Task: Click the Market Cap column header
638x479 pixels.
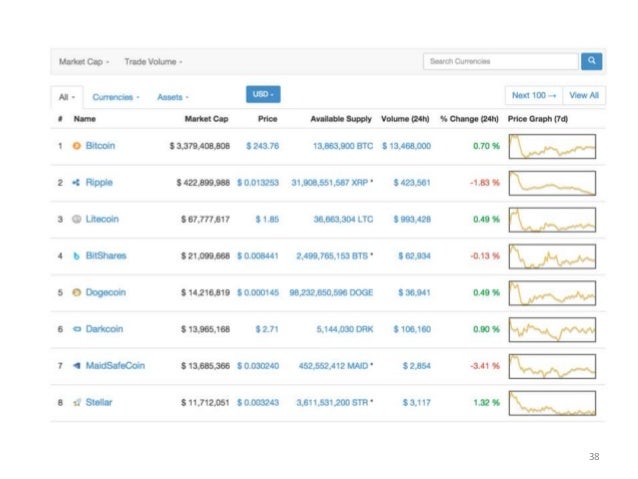Action: point(206,119)
